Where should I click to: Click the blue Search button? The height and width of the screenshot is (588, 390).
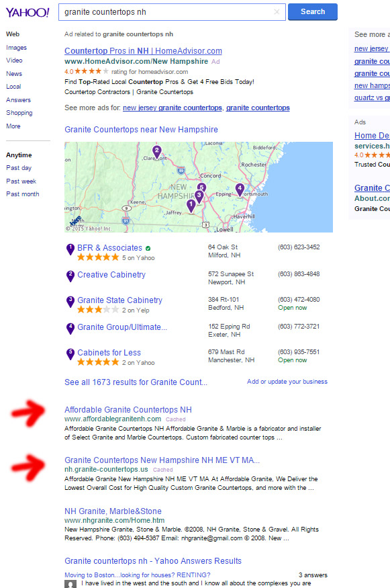click(312, 11)
